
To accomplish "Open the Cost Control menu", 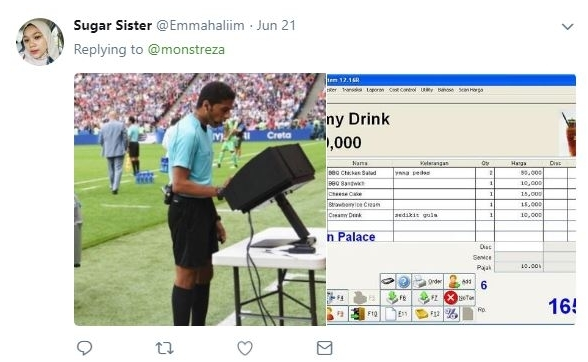I will (x=402, y=90).
